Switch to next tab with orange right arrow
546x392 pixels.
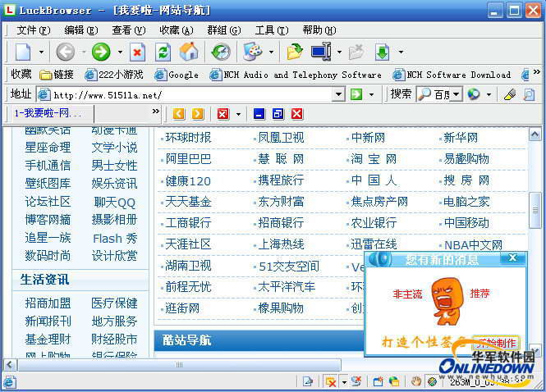(198, 114)
